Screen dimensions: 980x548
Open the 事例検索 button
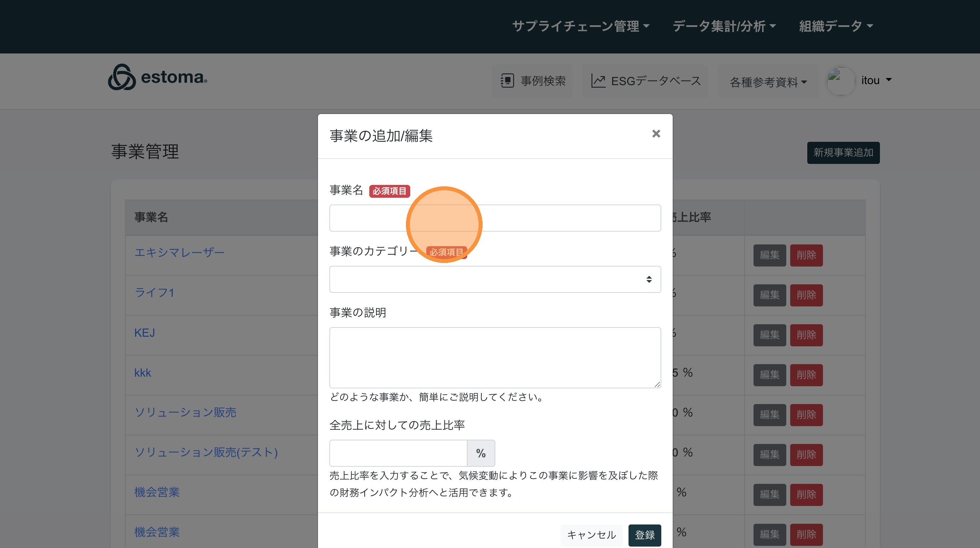[x=532, y=81]
